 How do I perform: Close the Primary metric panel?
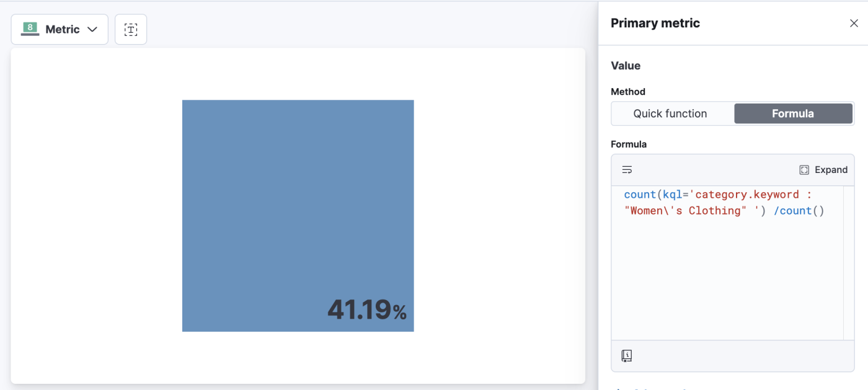tap(854, 24)
